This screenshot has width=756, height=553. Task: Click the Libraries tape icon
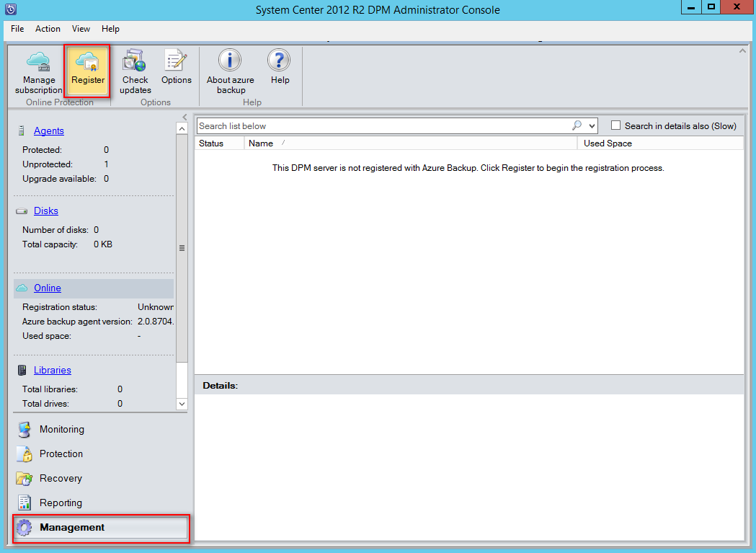(x=22, y=370)
